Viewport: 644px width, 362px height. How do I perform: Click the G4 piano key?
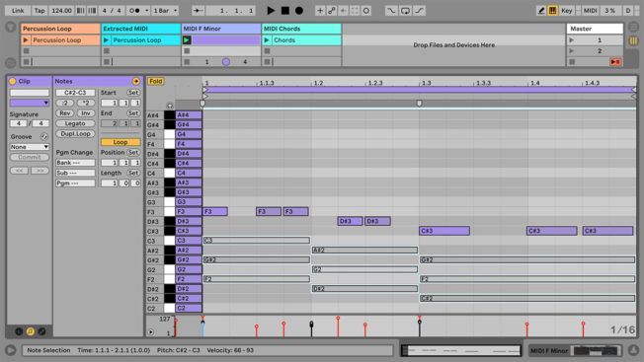(170, 134)
